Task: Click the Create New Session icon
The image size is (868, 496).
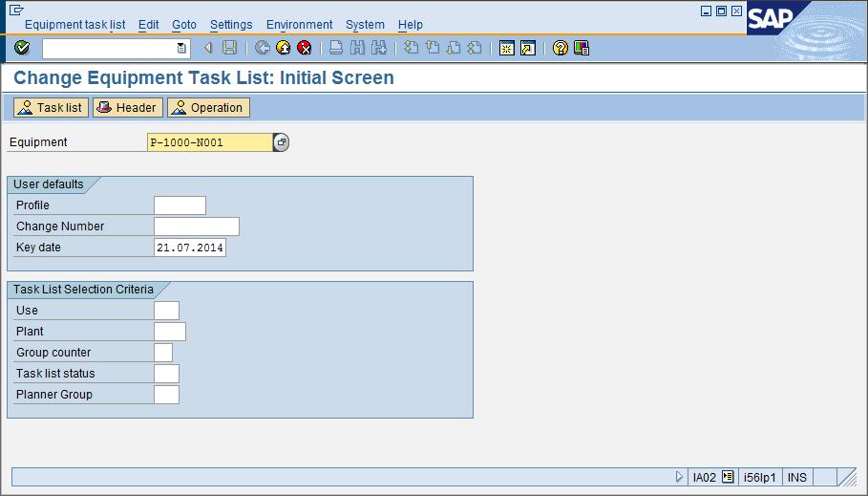Action: pyautogui.click(x=506, y=48)
